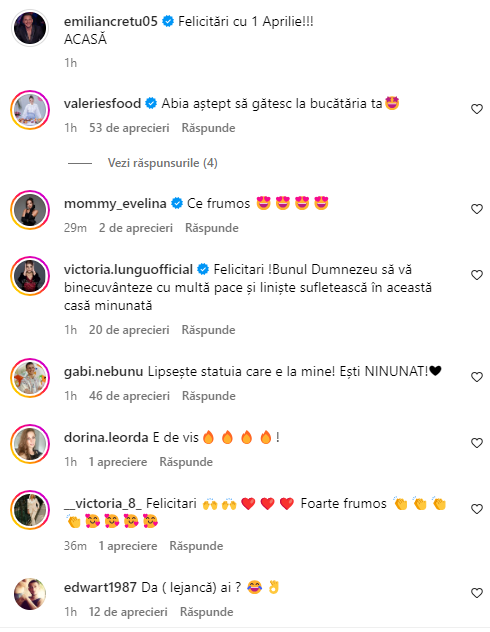Tap the heart next to edwart1987's comment
The image size is (490, 632).
coord(477,593)
